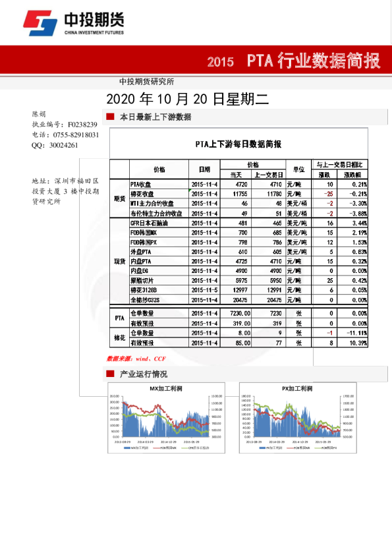Click the value 85.00 in 棉花 有效预报 row

click(242, 343)
